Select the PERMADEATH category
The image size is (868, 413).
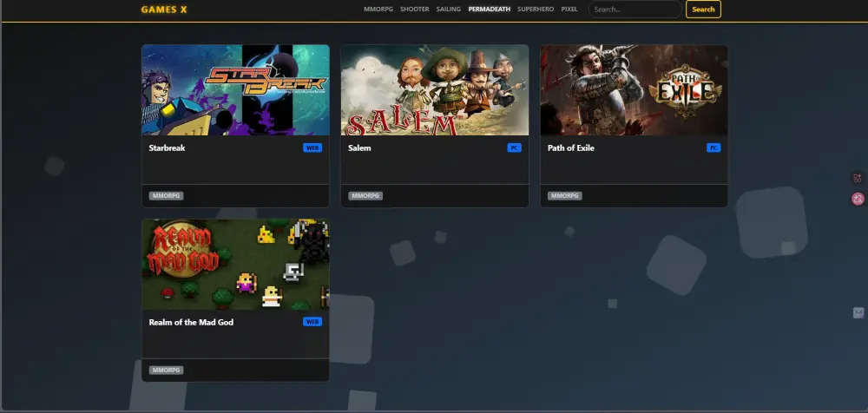[490, 10]
